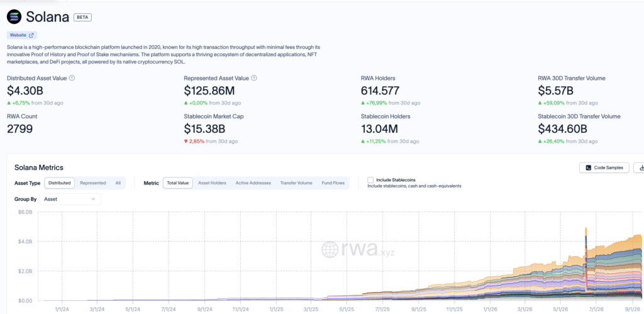
Task: Click the +59,09% transfer volume change
Action: (551, 103)
